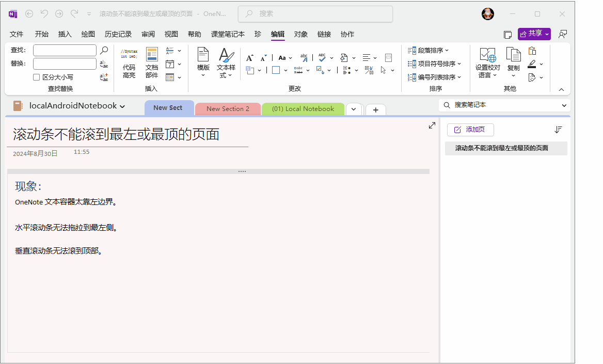Click into the 查找 find input field
603x364 pixels.
pos(65,51)
